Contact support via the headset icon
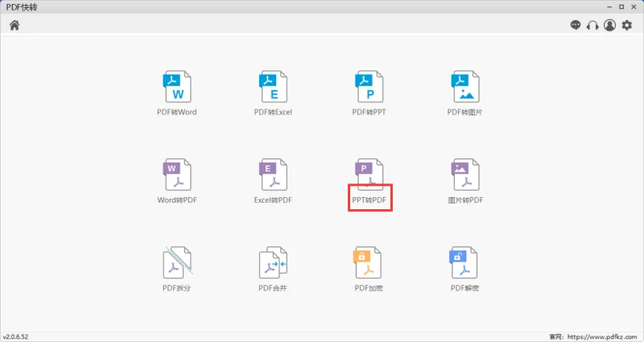Image resolution: width=644 pixels, height=342 pixels. click(592, 26)
